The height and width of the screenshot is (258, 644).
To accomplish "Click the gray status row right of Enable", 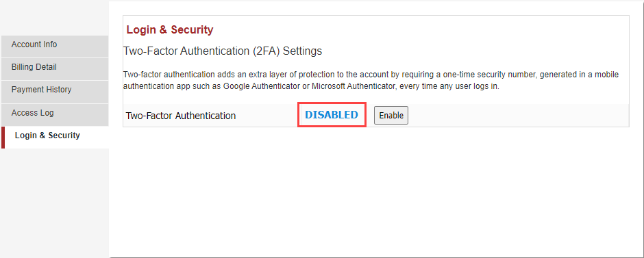I will 519,116.
